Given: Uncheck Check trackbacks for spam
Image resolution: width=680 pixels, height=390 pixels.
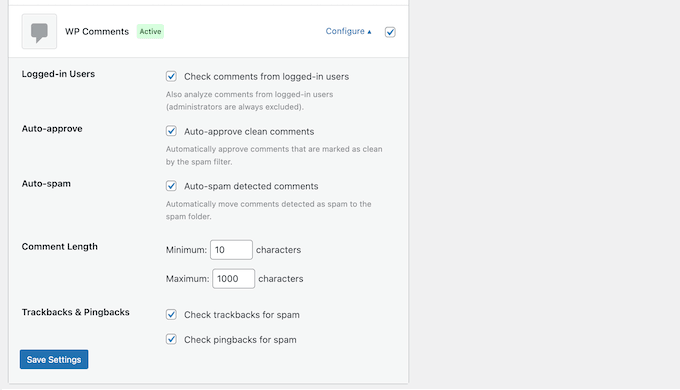Looking at the screenshot, I should pos(171,315).
